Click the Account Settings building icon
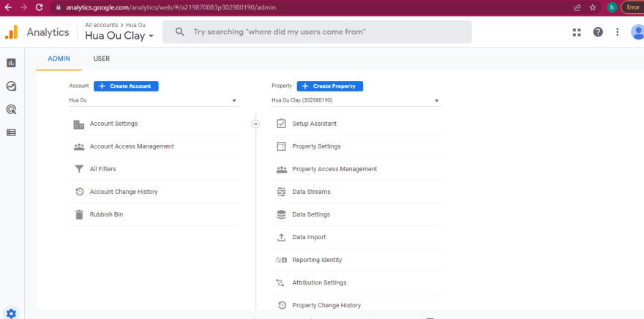 point(79,124)
